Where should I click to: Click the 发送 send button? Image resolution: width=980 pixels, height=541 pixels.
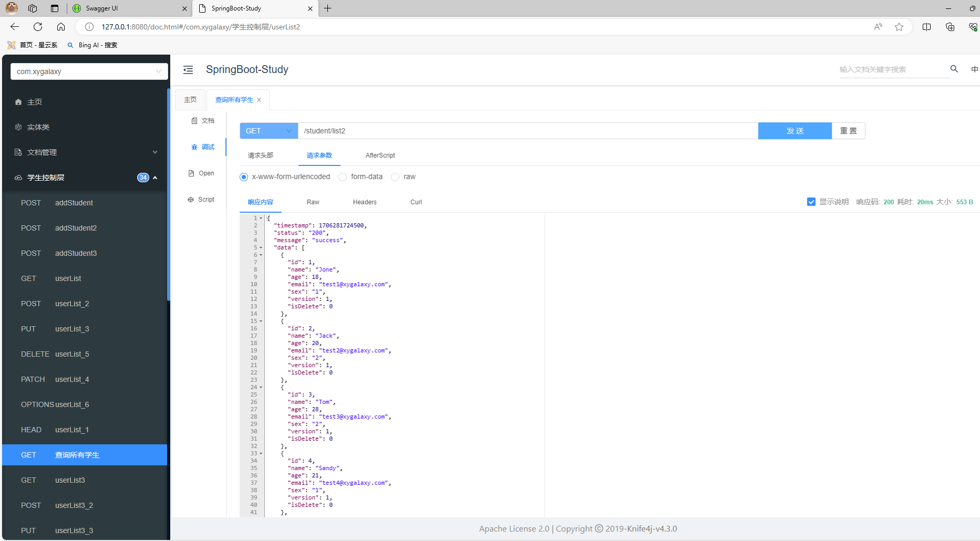795,131
